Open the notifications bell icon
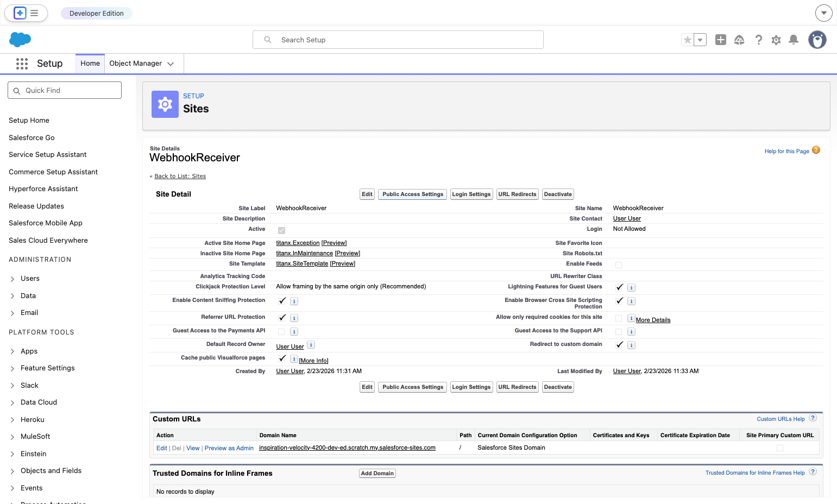This screenshot has width=837, height=504. coord(794,40)
